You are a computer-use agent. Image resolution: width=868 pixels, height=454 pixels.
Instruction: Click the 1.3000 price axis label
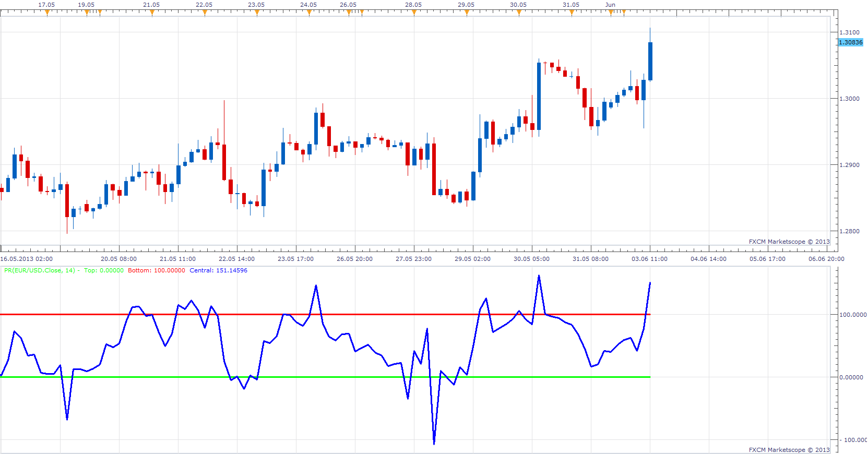849,99
